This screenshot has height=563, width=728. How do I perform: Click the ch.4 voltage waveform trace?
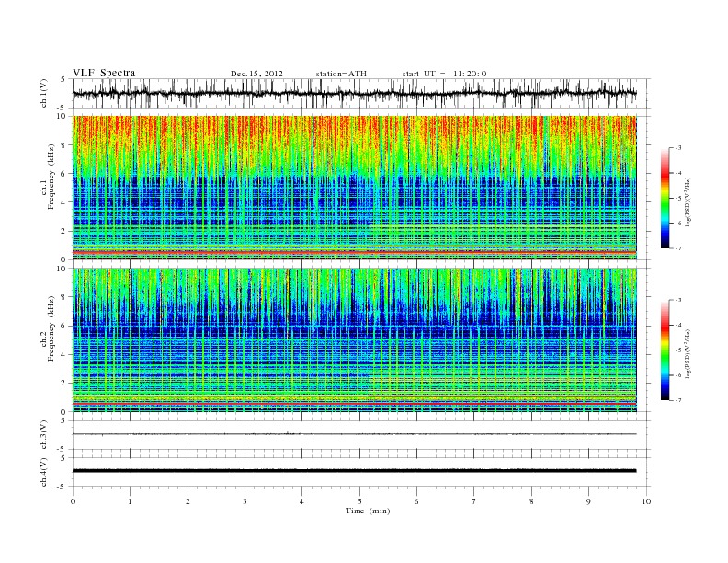coord(354,471)
